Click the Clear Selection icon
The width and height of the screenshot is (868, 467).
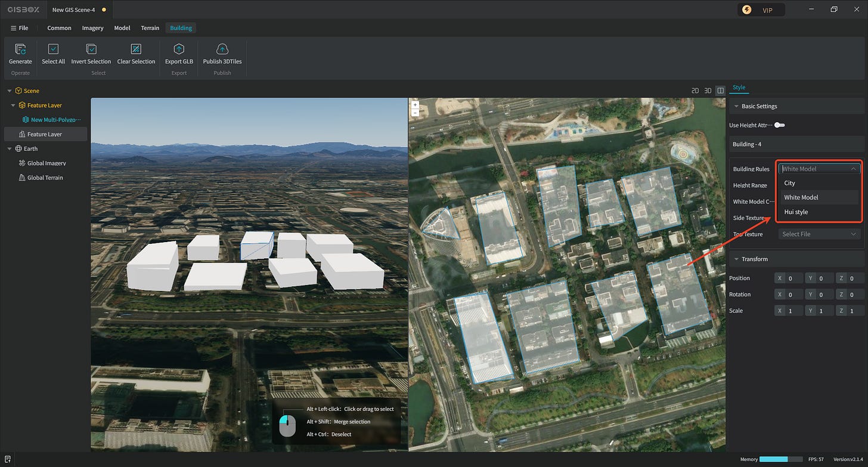point(136,50)
